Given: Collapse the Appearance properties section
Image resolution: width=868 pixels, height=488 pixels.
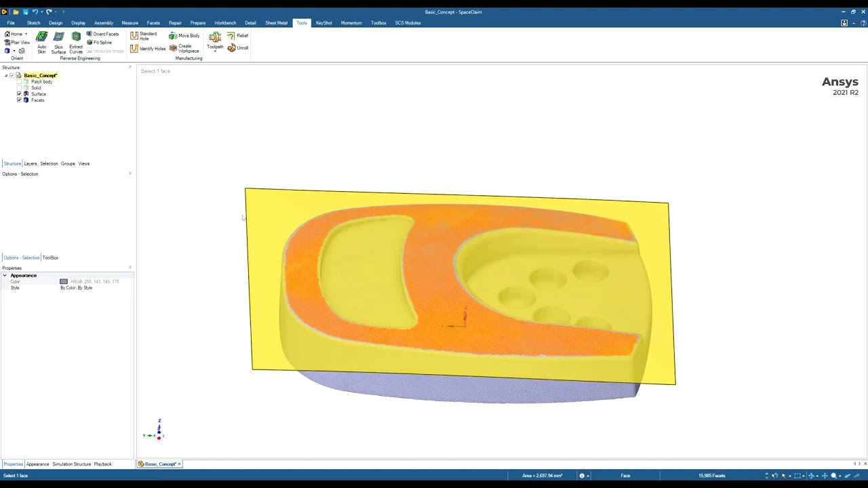Looking at the screenshot, I should click(x=5, y=276).
